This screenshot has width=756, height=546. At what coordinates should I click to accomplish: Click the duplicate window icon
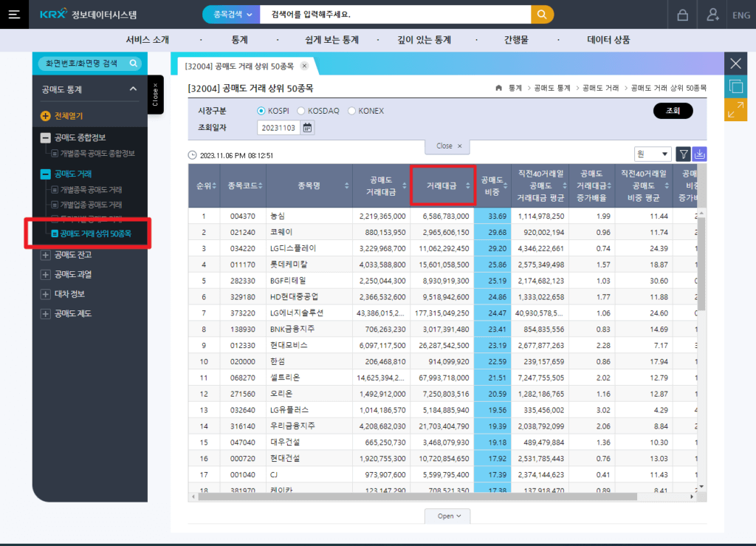(736, 87)
